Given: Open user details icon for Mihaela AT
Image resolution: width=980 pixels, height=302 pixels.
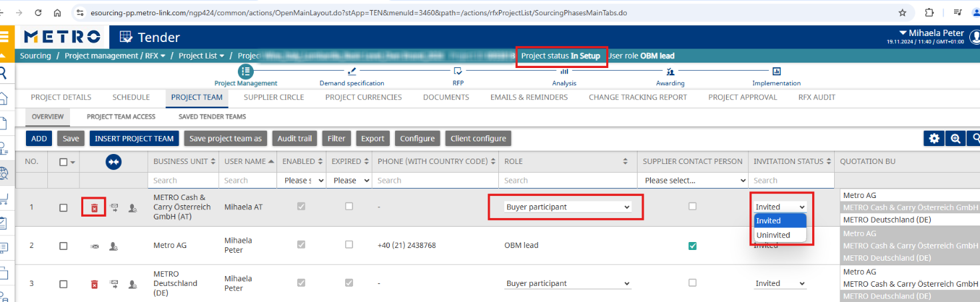Looking at the screenshot, I should point(133,208).
